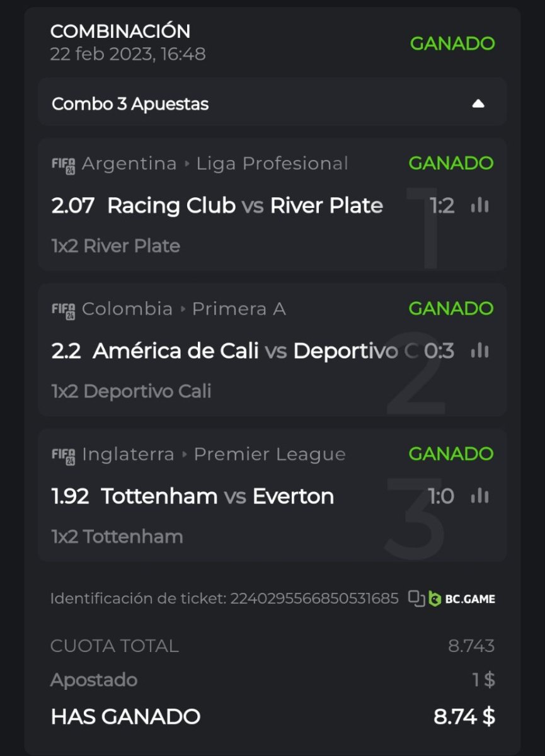
Task: Open stats icon for Tottenham vs Everton
Action: point(479,496)
